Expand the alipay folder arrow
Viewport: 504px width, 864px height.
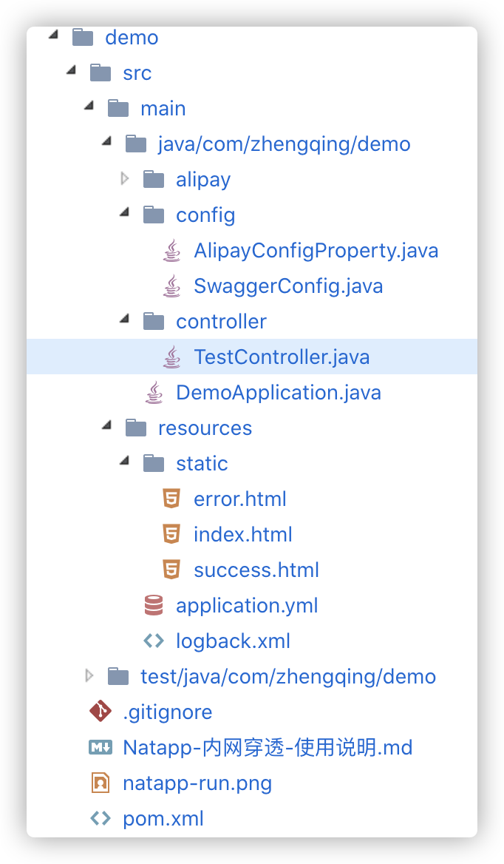point(125,178)
